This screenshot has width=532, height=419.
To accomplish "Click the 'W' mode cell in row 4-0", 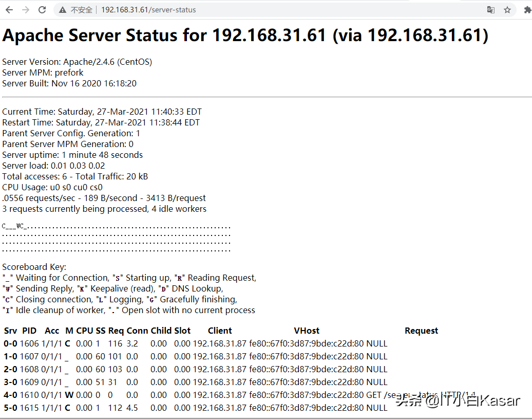I will tap(69, 395).
